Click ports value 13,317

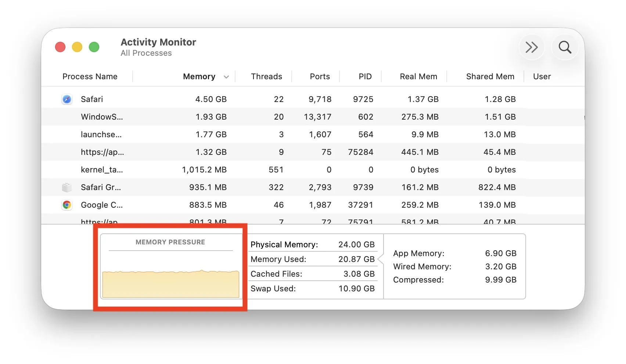tap(318, 117)
